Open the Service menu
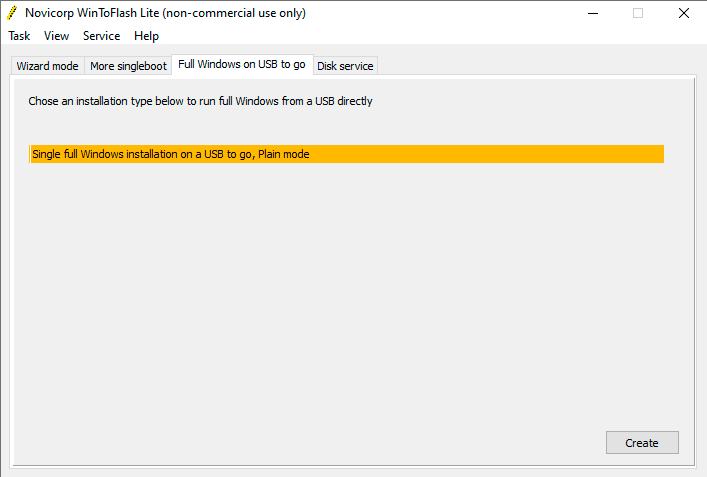This screenshot has height=477, width=707. pyautogui.click(x=101, y=36)
